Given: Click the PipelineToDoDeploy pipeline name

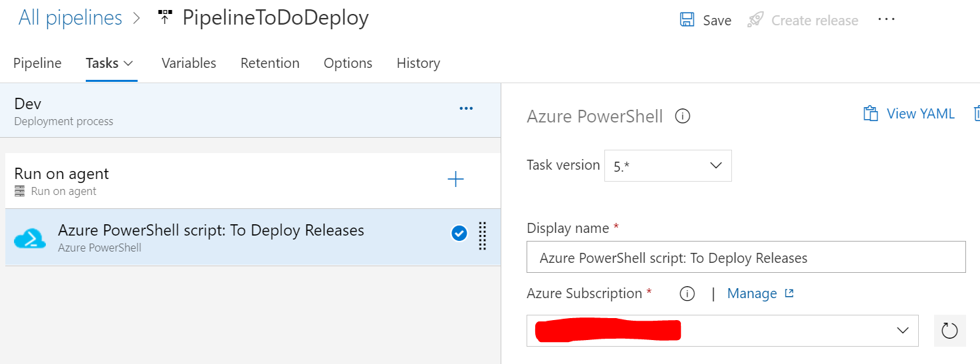Looking at the screenshot, I should [x=275, y=18].
